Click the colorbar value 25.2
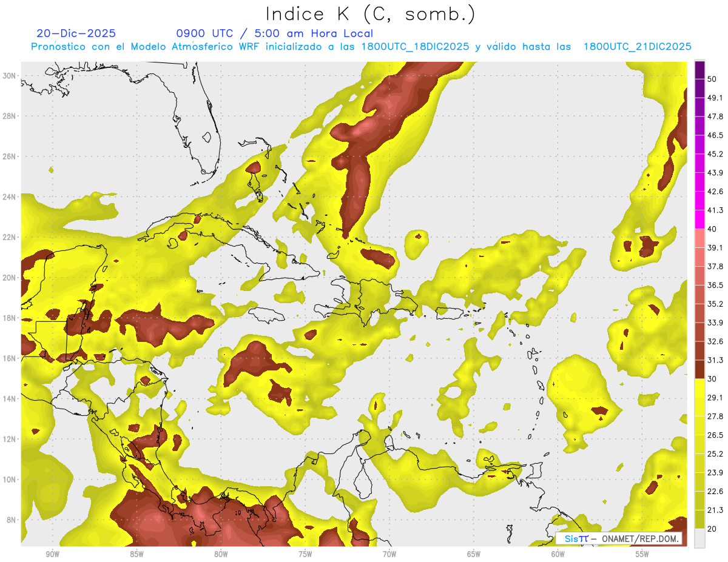The height and width of the screenshot is (562, 728). pyautogui.click(x=715, y=453)
